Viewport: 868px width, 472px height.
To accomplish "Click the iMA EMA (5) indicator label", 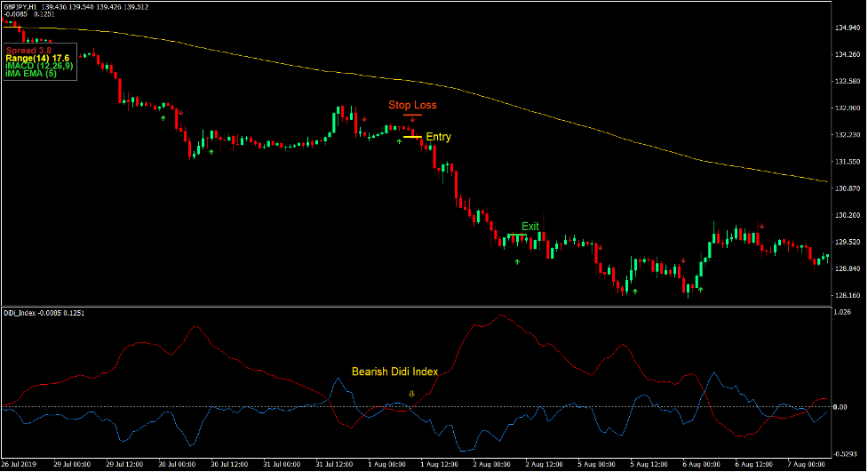I will [31, 74].
